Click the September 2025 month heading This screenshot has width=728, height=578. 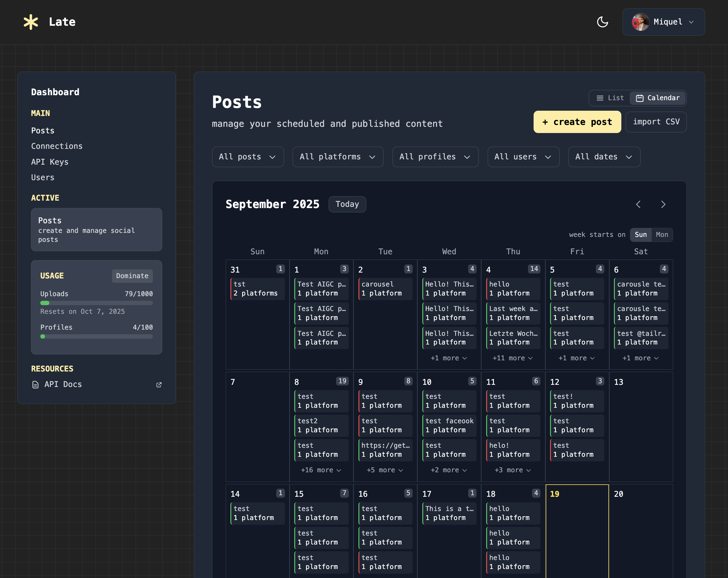point(272,204)
